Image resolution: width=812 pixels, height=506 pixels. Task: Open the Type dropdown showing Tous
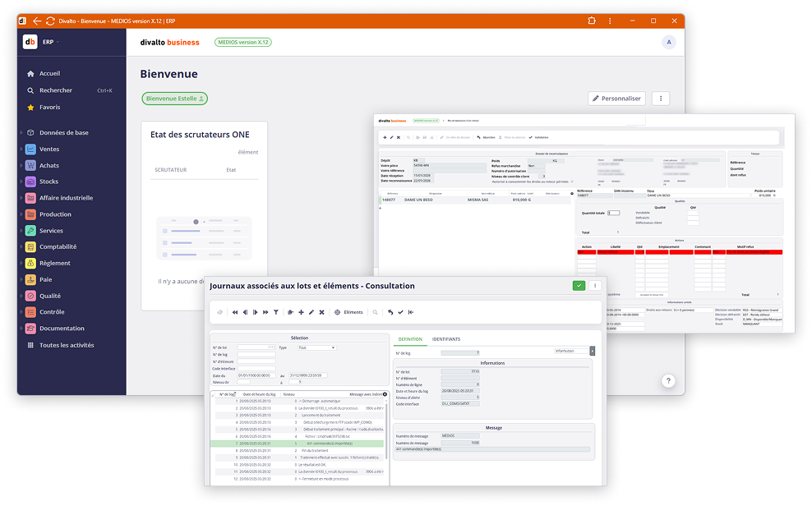tap(316, 348)
